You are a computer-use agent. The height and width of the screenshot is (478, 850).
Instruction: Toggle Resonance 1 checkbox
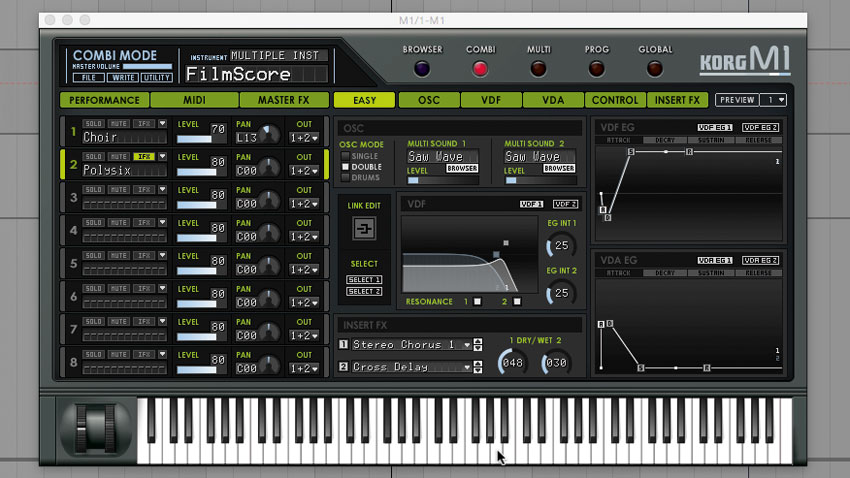(x=477, y=301)
